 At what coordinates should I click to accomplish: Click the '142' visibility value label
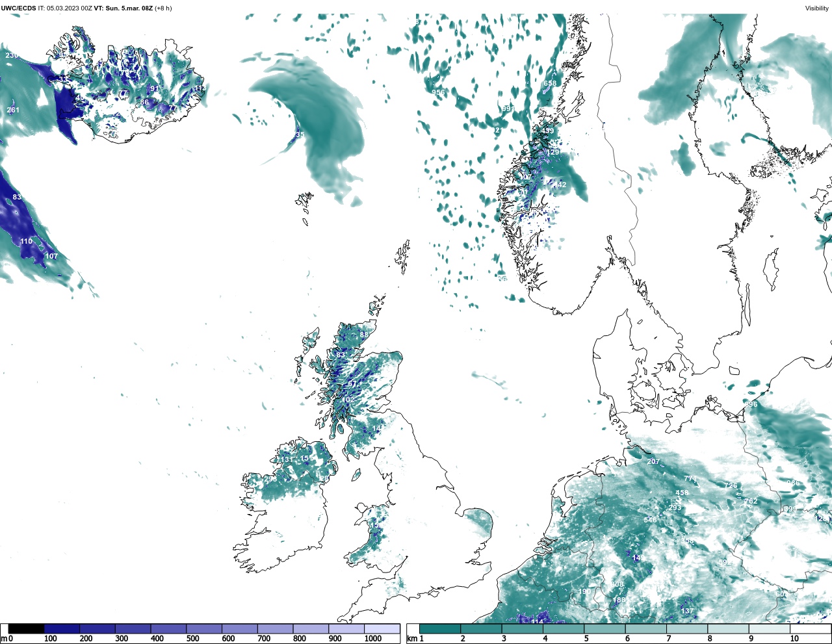pyautogui.click(x=560, y=185)
